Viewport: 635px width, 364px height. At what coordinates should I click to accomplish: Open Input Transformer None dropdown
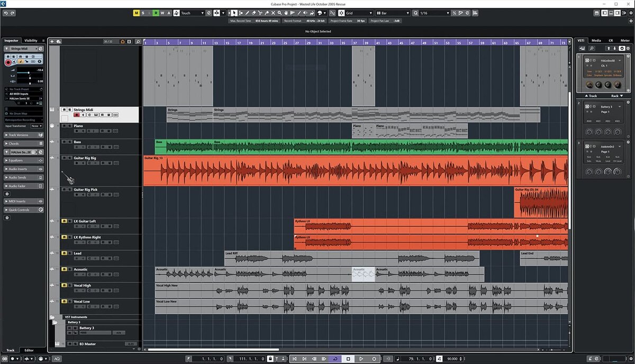click(x=37, y=126)
